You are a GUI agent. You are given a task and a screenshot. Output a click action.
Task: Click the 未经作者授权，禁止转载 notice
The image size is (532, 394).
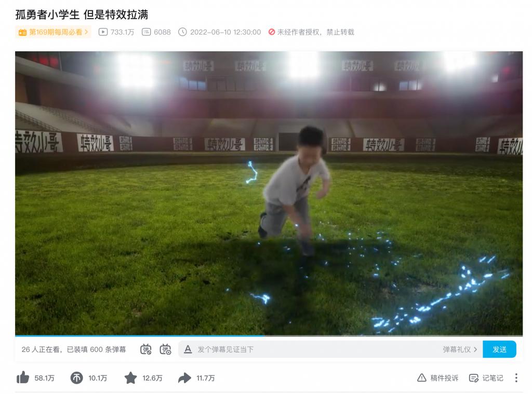tap(311, 32)
